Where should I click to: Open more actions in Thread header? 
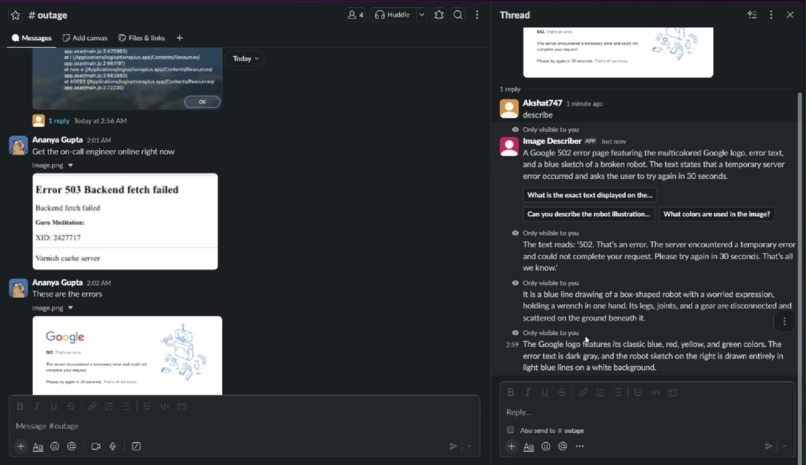tap(771, 15)
